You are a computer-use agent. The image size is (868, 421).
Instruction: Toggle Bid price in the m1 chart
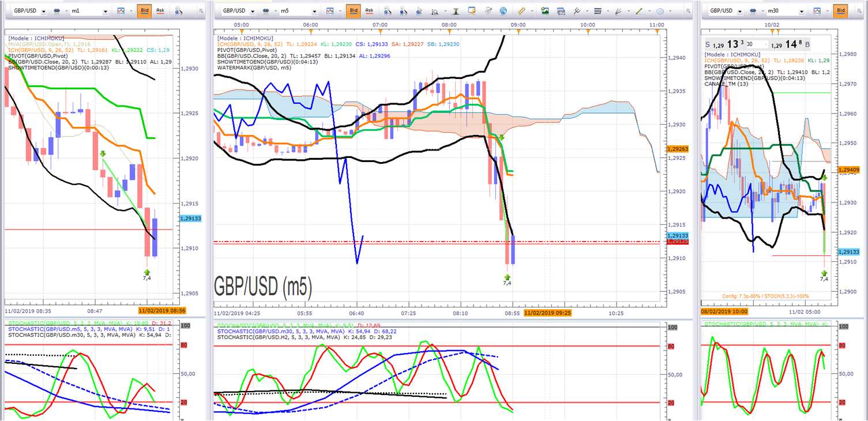tap(144, 11)
